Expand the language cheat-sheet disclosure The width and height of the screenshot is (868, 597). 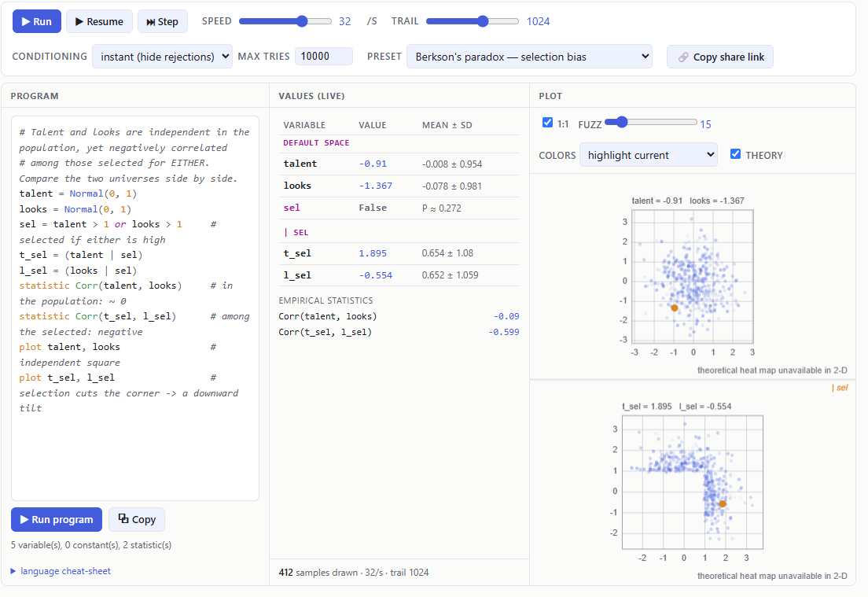[61, 571]
